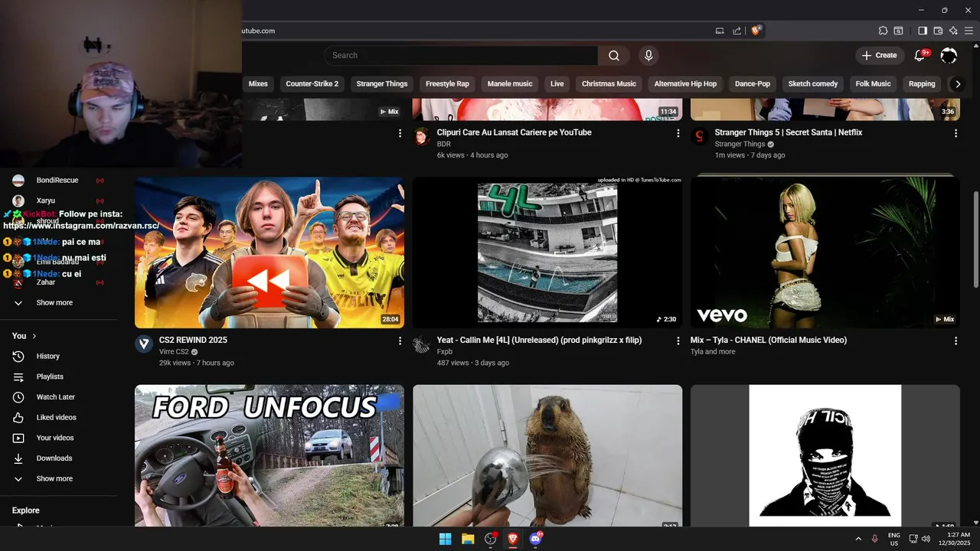Open options for the Tyla CHANEL mix
This screenshot has width=980, height=551.
[955, 341]
